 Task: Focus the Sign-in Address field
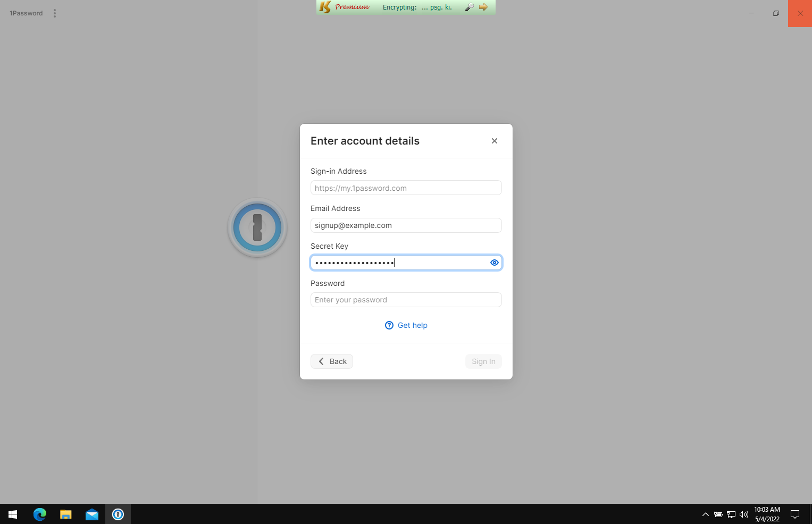coord(406,188)
